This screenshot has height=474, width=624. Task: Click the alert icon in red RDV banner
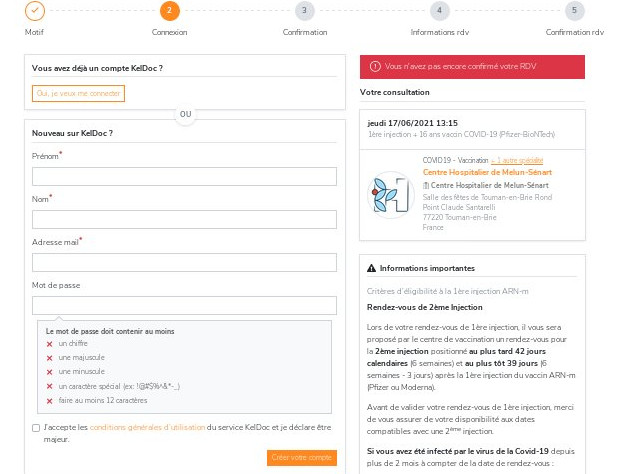375,66
